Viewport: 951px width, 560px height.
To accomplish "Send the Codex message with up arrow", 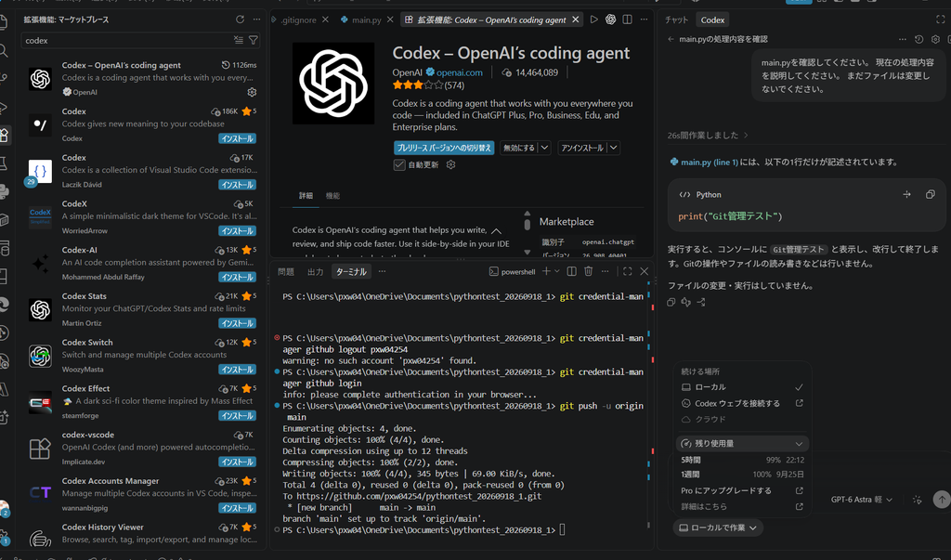I will coord(942,500).
